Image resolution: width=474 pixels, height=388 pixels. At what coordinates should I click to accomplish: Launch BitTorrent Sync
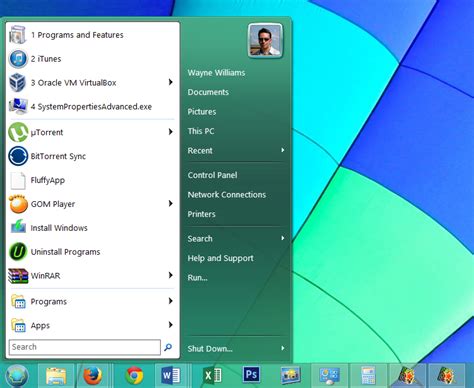pos(92,156)
